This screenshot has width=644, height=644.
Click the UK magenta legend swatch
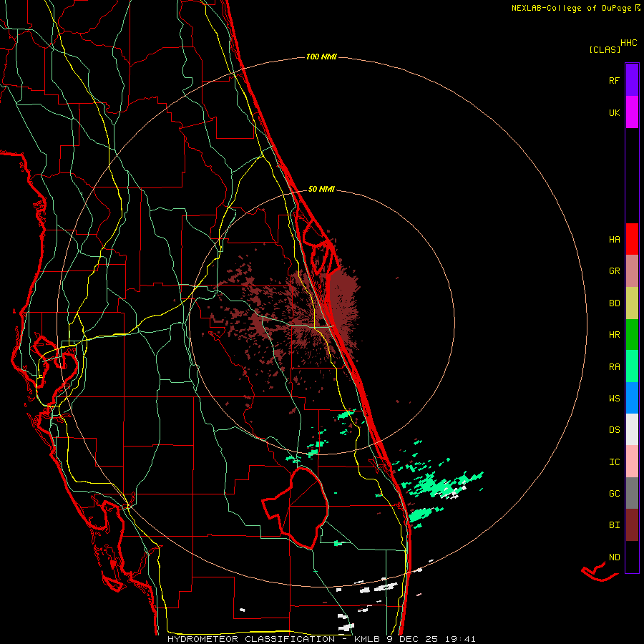pyautogui.click(x=632, y=112)
